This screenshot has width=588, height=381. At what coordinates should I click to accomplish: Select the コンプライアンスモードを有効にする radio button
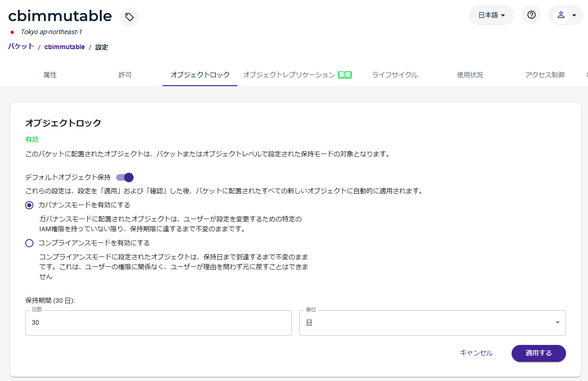(x=30, y=243)
